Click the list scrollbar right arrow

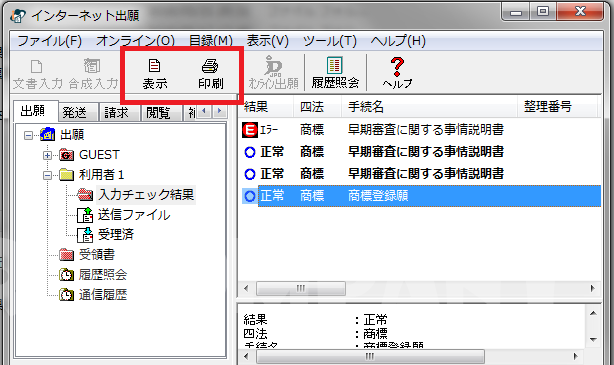click(x=592, y=289)
